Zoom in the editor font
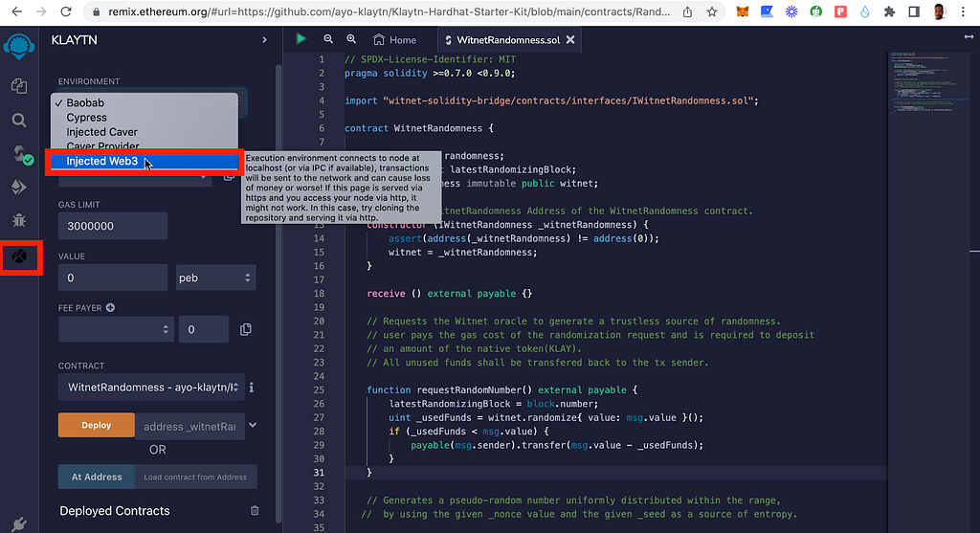 (x=351, y=39)
